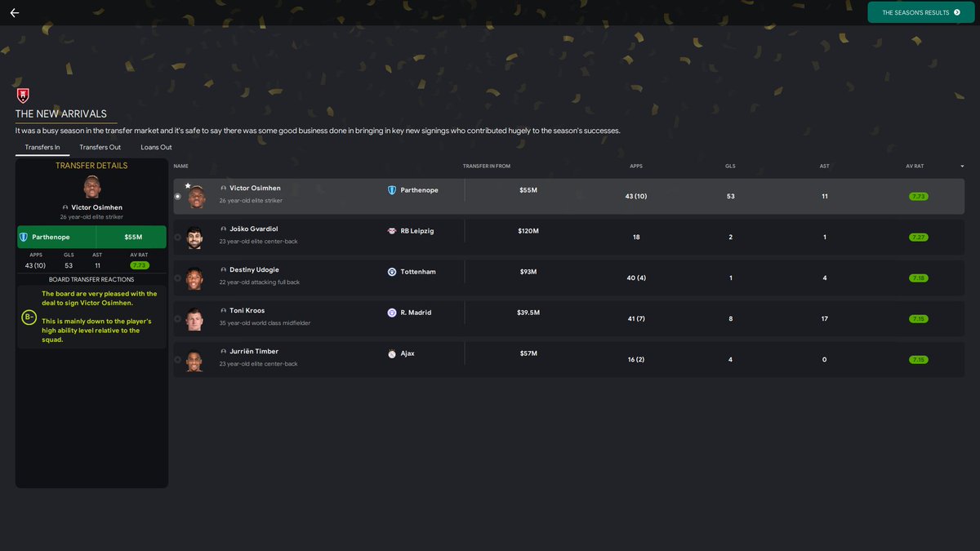Image resolution: width=980 pixels, height=551 pixels.
Task: Click the club crest above New Arrivals
Action: click(x=23, y=96)
